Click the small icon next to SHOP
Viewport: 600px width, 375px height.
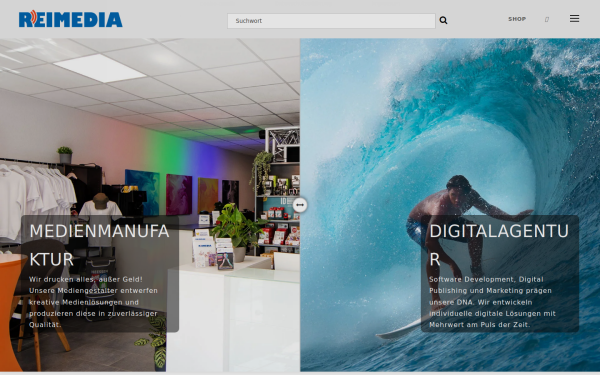point(547,20)
